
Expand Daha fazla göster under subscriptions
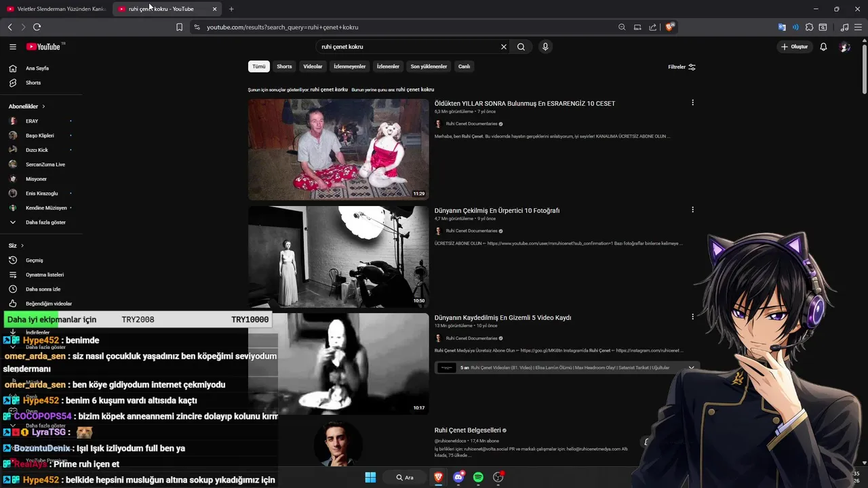pyautogui.click(x=41, y=222)
